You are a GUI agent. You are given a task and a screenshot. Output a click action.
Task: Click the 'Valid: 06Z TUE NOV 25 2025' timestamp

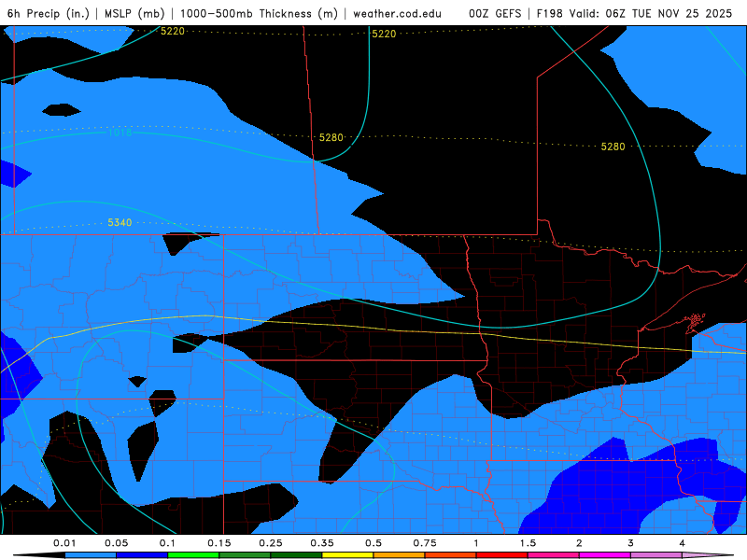(x=651, y=13)
